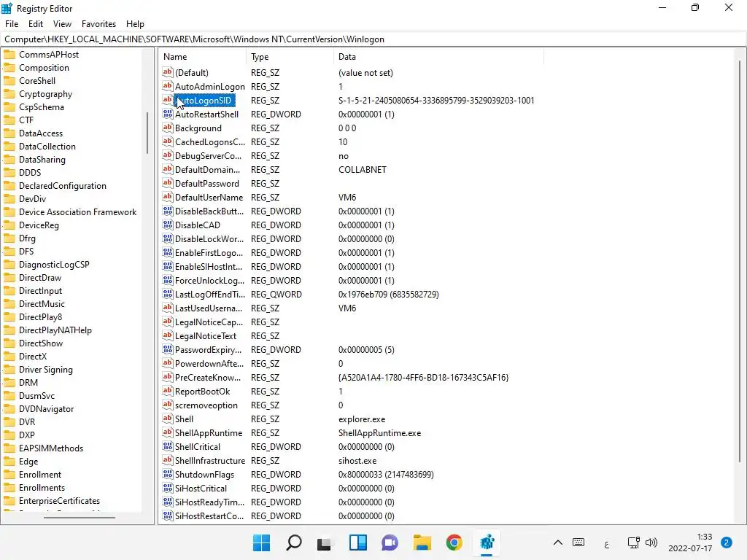Select the DebugServerCo... value
The image size is (747, 560).
pyautogui.click(x=208, y=156)
